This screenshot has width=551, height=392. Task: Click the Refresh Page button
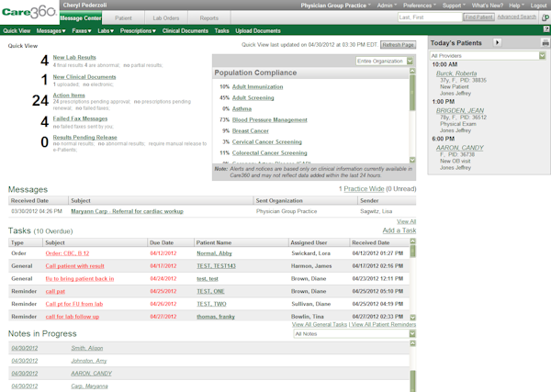coord(399,45)
